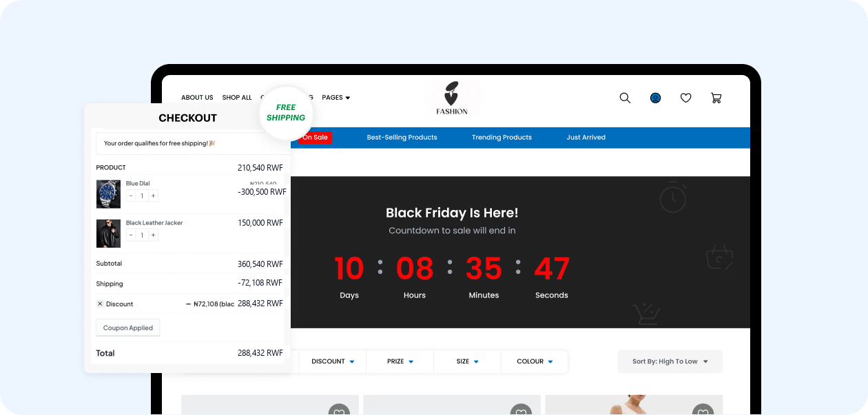Image resolution: width=868 pixels, height=415 pixels.
Task: Click the countdown Days value 10
Action: tap(349, 268)
